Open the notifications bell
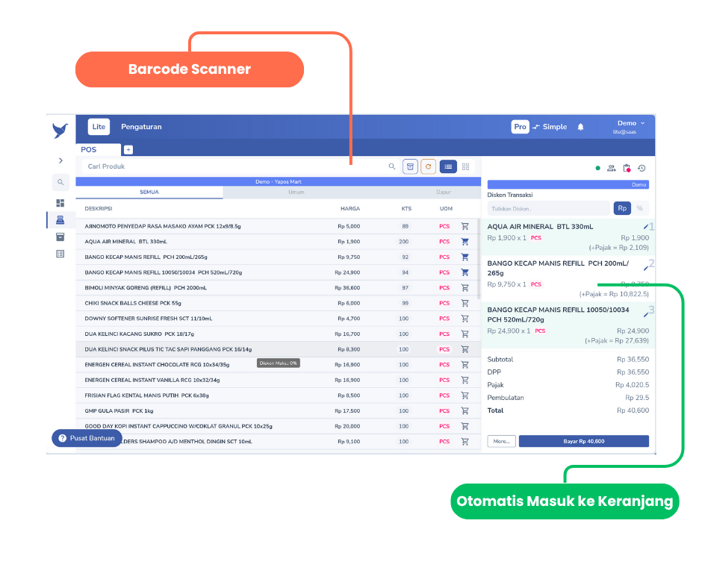The height and width of the screenshot is (588, 702). tap(580, 127)
